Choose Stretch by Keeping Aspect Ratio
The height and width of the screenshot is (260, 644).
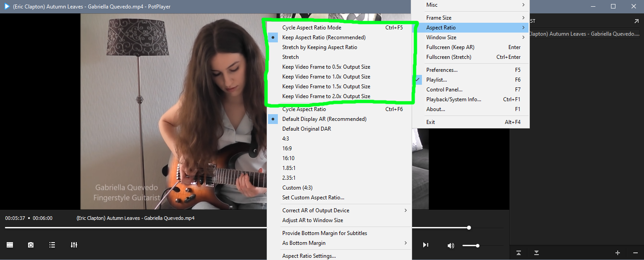(x=339, y=47)
